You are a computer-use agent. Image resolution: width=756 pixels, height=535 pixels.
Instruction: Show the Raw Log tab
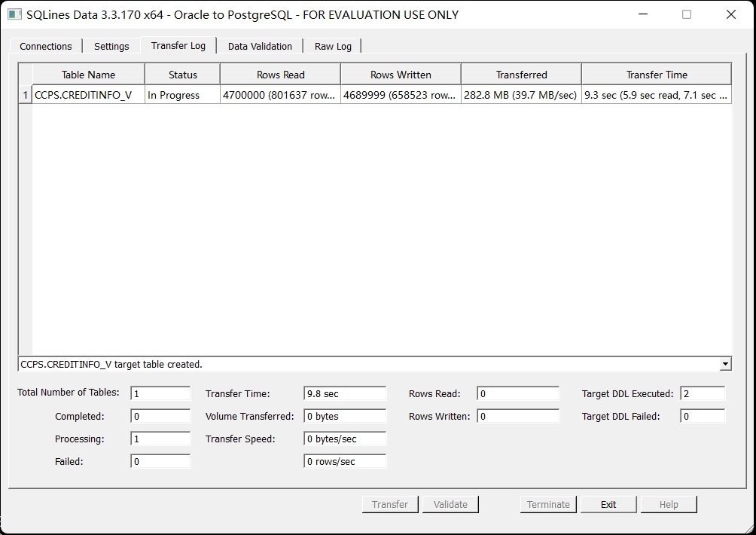[333, 46]
